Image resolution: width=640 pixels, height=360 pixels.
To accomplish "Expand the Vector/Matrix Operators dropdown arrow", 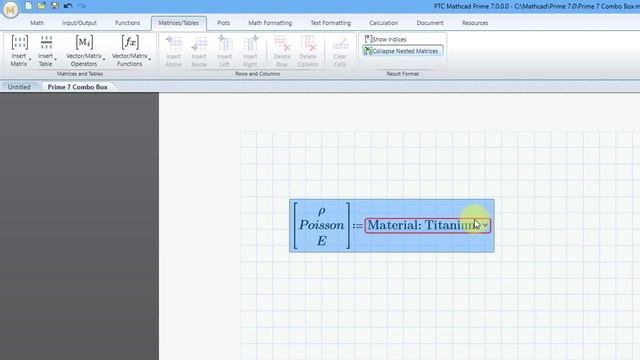I will (x=104, y=60).
